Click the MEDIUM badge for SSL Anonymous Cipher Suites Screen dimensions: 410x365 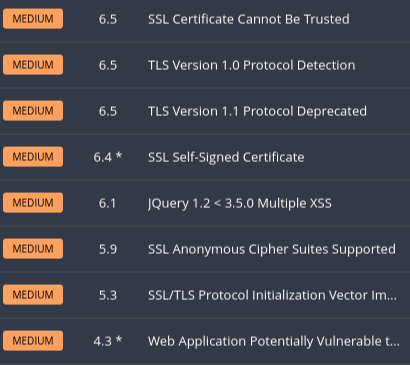coord(33,249)
